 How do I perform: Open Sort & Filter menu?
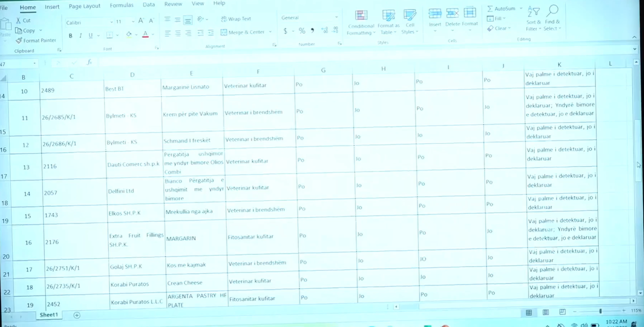[x=534, y=19]
